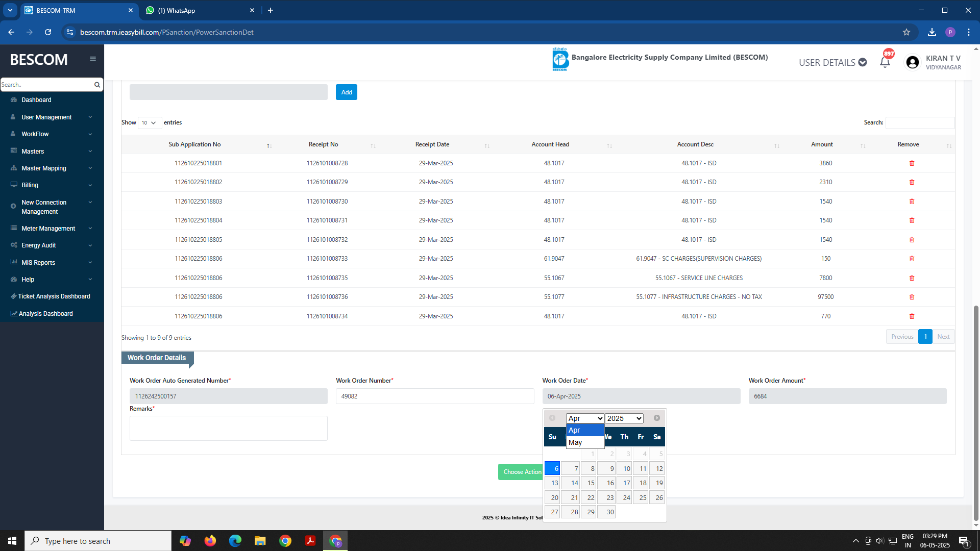Open browser downloads icon
Screen dimensions: 980x551
(932, 32)
